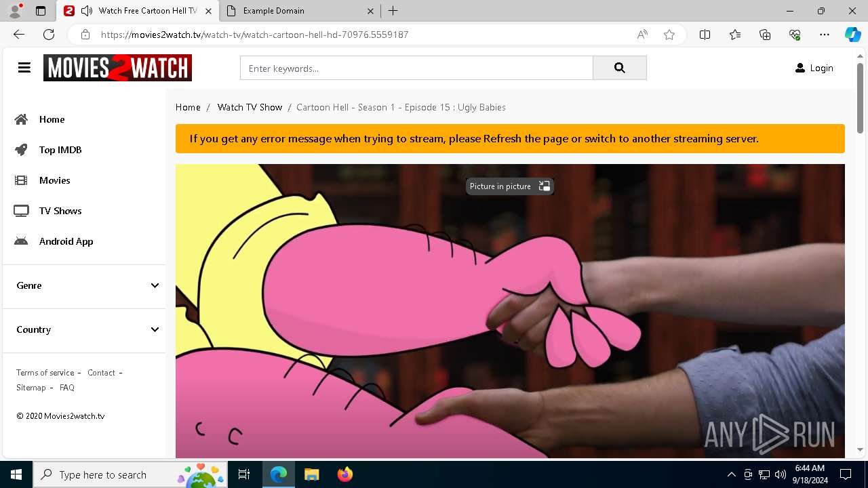
Task: Click the TV Shows monitor icon
Action: [22, 211]
